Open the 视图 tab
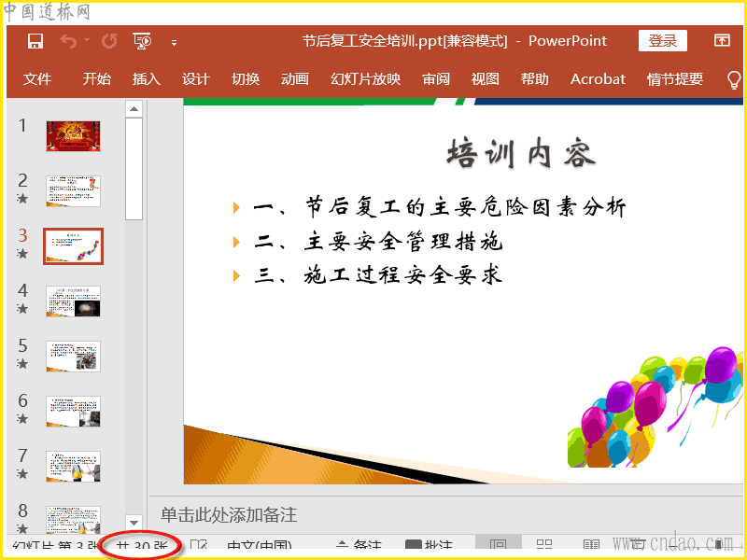 pyautogui.click(x=485, y=78)
